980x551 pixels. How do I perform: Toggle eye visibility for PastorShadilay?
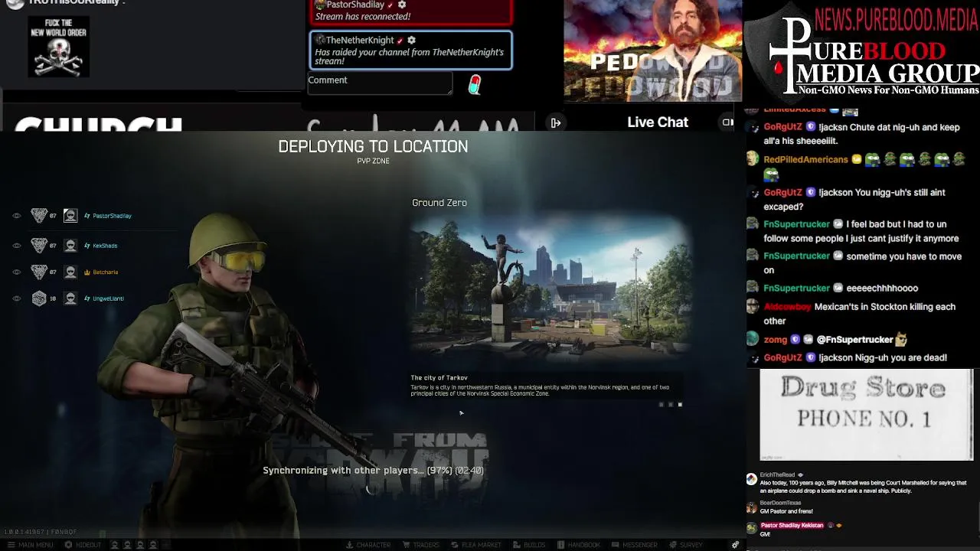click(17, 216)
